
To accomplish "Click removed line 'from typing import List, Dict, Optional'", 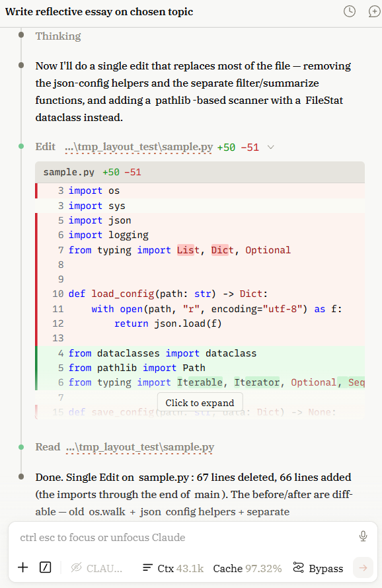I will click(x=200, y=250).
